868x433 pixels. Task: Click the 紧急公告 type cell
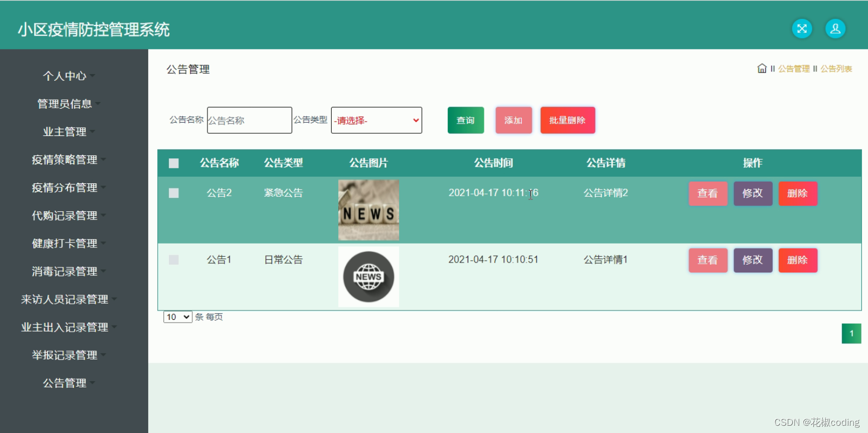[x=283, y=193]
